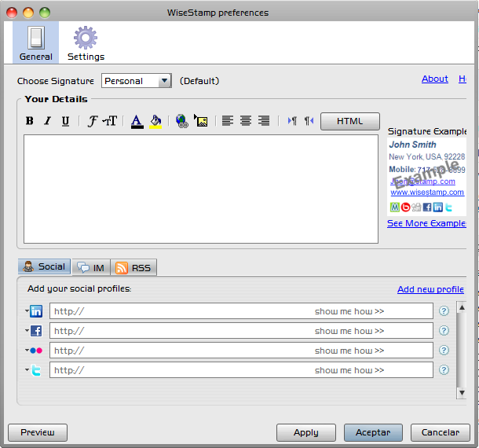479x448 pixels.
Task: Click www.wisestamp.com link in signature example
Action: [x=427, y=193]
